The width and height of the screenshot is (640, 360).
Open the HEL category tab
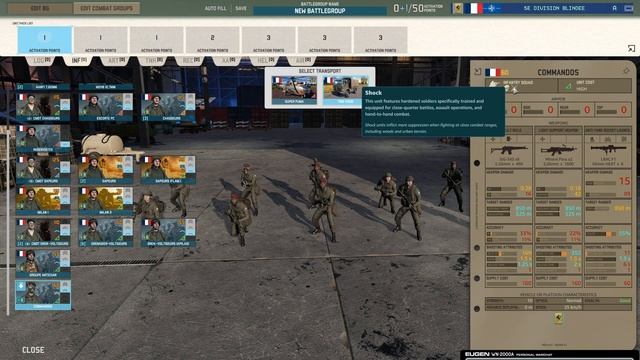265,60
